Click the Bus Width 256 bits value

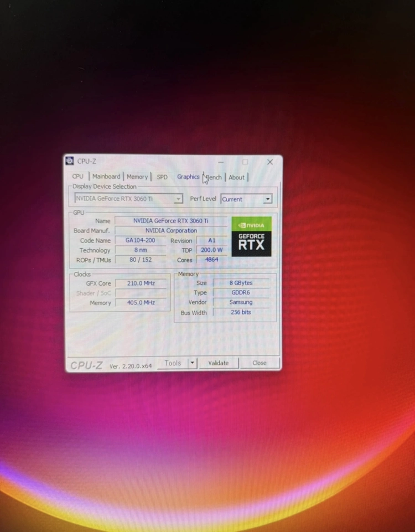click(241, 312)
